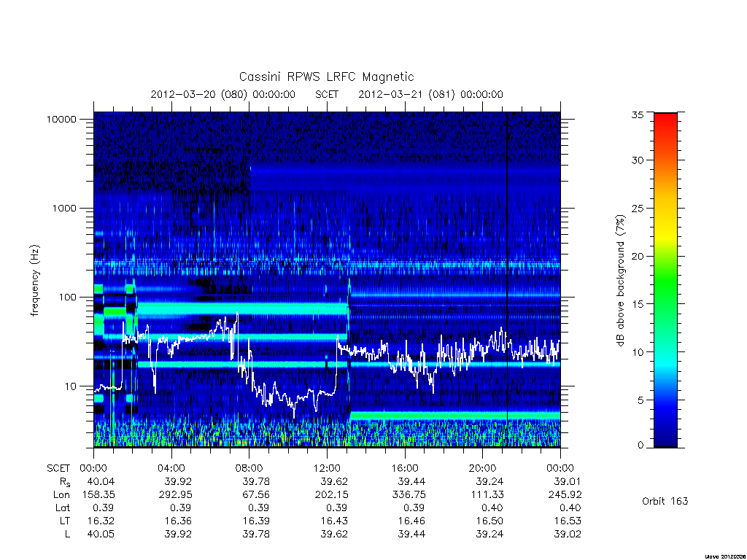This screenshot has height=560, width=747.
Task: Click the colorbar value 0
Action: tap(640, 446)
